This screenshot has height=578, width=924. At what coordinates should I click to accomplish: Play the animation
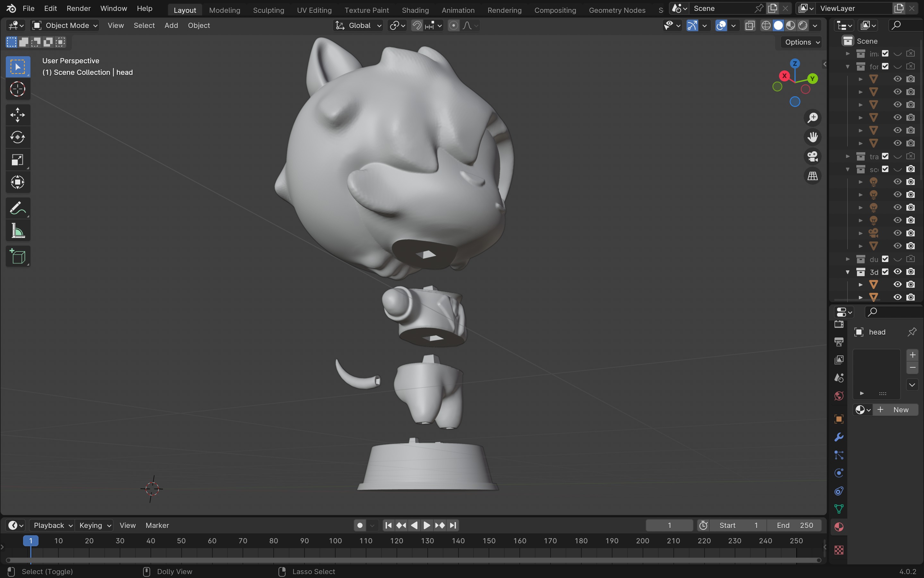pyautogui.click(x=427, y=525)
